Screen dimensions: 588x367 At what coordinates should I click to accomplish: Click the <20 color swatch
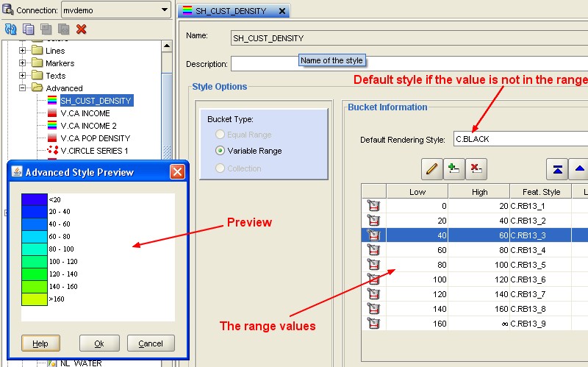click(x=35, y=199)
